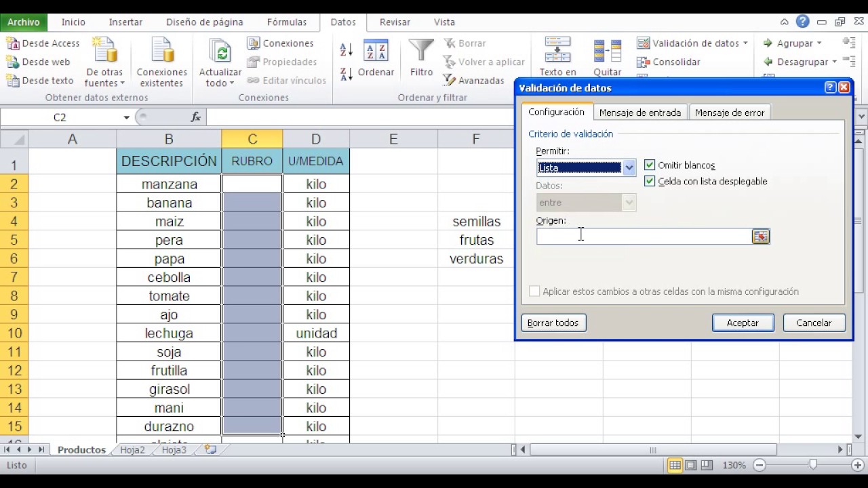Insert a new worksheet tab icon
This screenshot has height=488, width=868.
[210, 449]
